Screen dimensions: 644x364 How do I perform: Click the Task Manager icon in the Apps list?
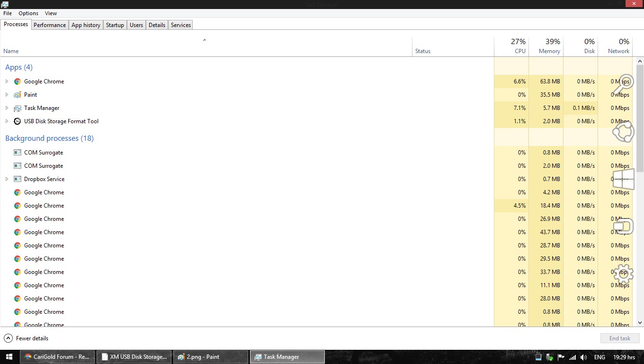18,108
